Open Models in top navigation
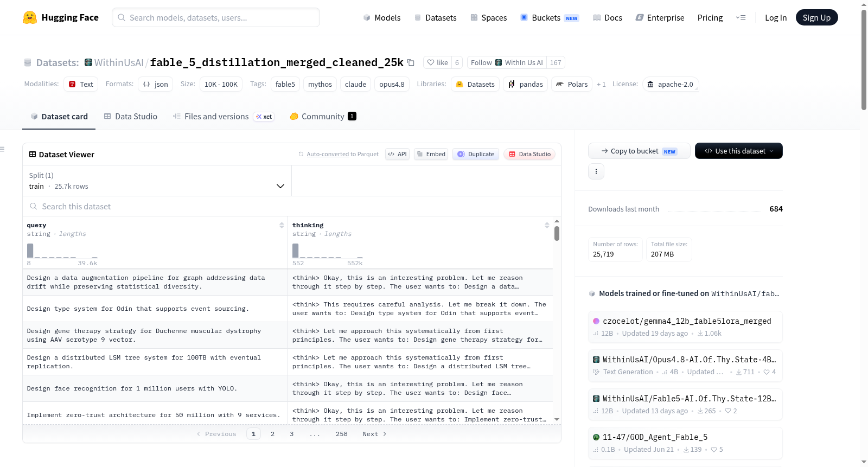Viewport: 868px width, 467px height. point(382,17)
